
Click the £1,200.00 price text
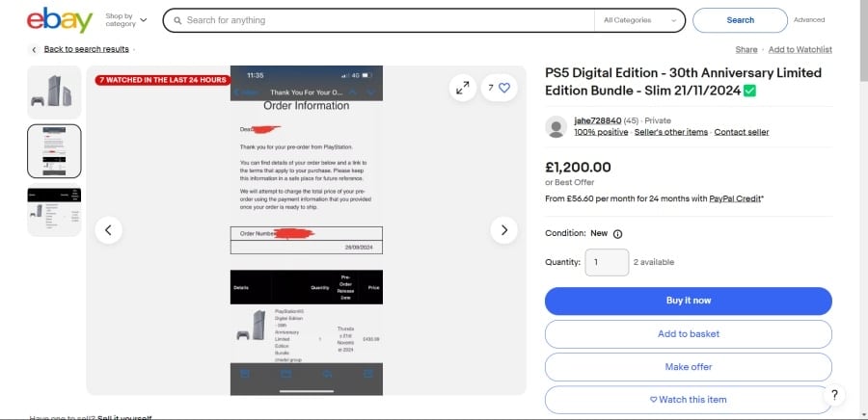pos(578,167)
